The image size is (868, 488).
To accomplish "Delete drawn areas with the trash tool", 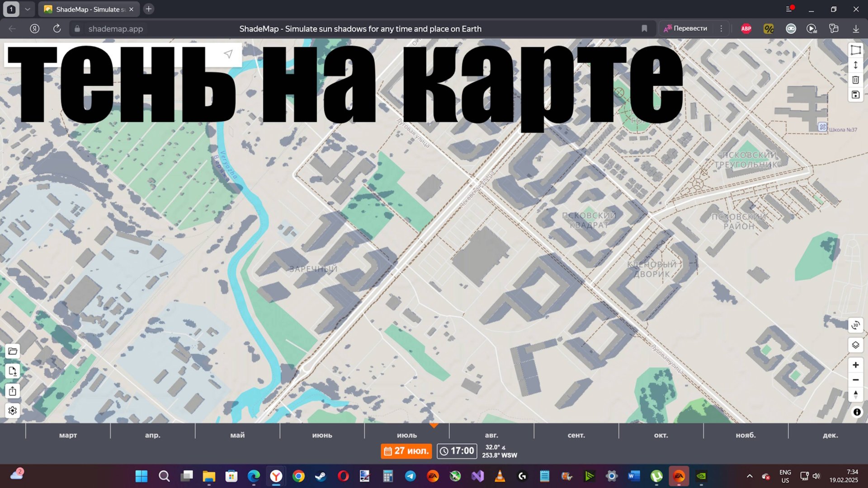I will 855,80.
